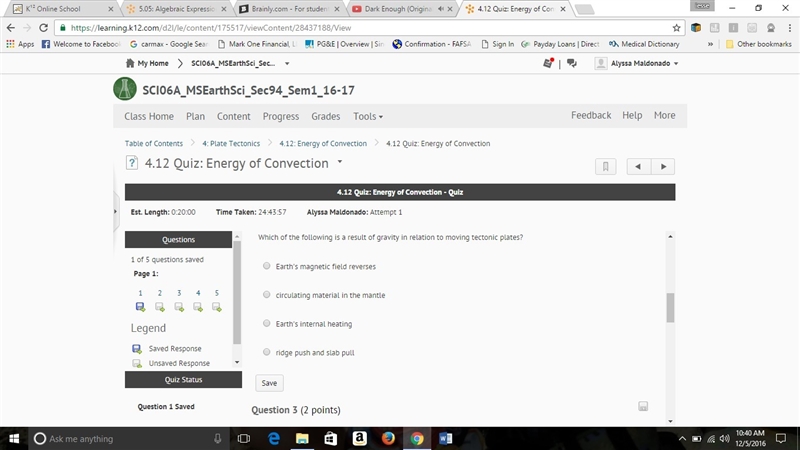Open Windows Start menu
Image resolution: width=800 pixels, height=450 pixels.
[14, 438]
